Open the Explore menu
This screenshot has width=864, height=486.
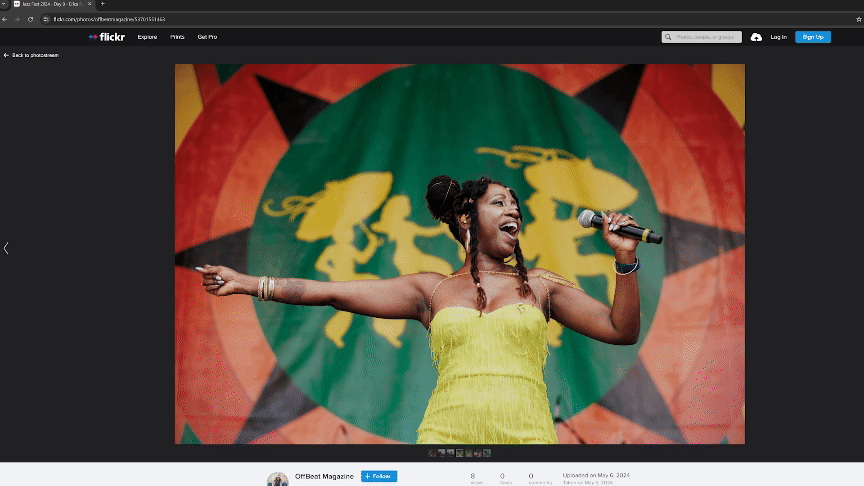(x=147, y=37)
